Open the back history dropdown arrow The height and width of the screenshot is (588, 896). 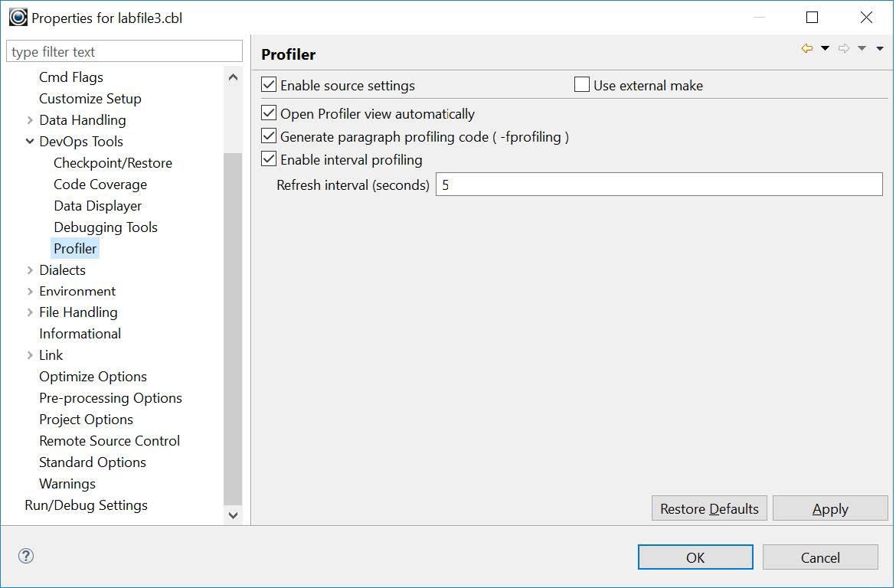(x=825, y=47)
